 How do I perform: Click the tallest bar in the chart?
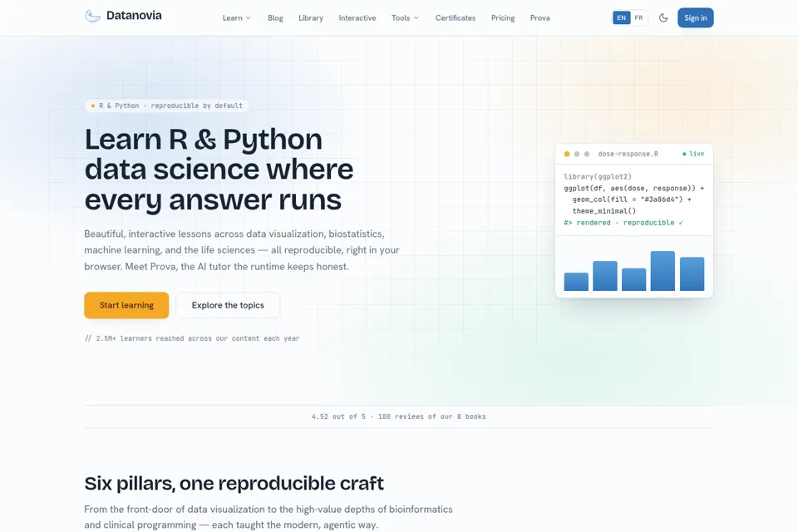tap(663, 271)
